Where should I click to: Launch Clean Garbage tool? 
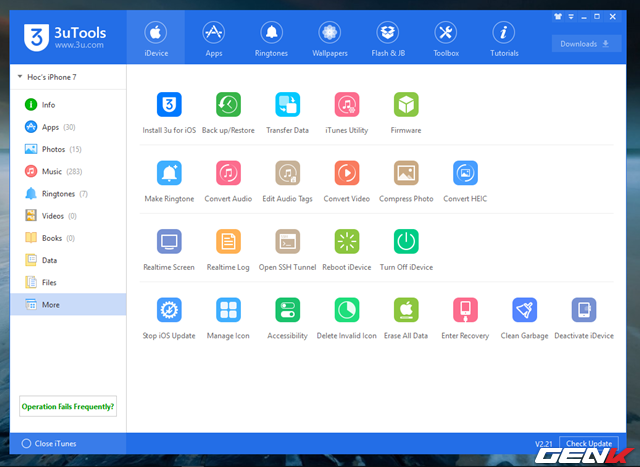click(524, 310)
